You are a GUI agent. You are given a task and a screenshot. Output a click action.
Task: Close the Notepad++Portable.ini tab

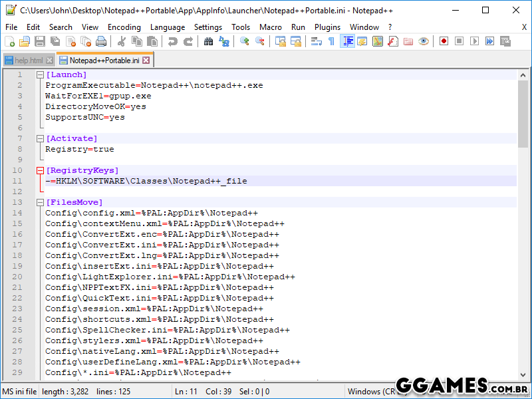[x=146, y=61]
